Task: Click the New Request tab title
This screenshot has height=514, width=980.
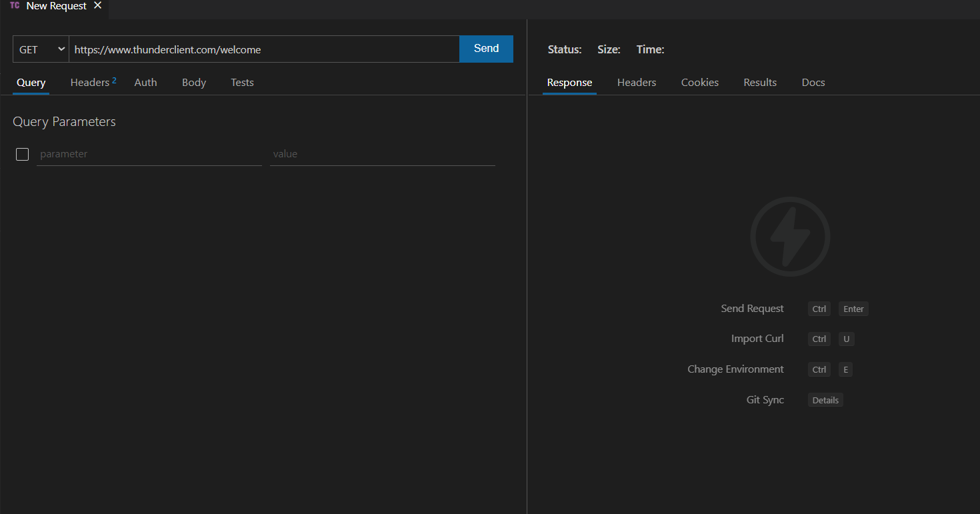Action: point(57,6)
